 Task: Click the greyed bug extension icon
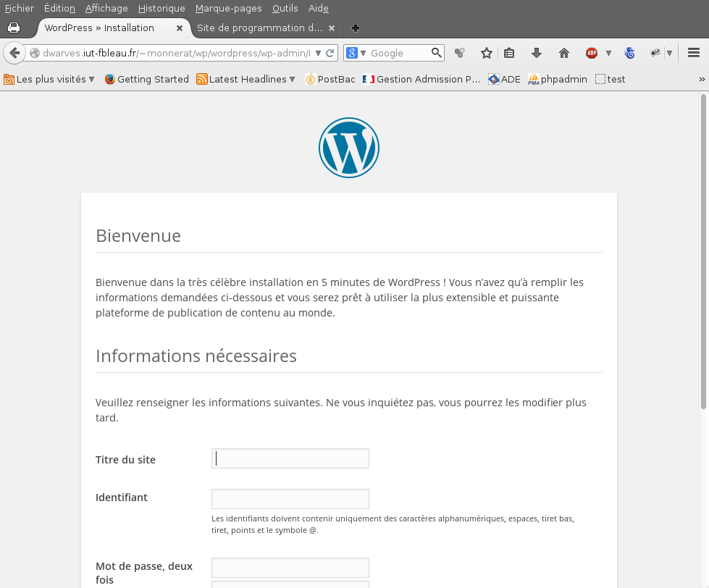point(655,53)
